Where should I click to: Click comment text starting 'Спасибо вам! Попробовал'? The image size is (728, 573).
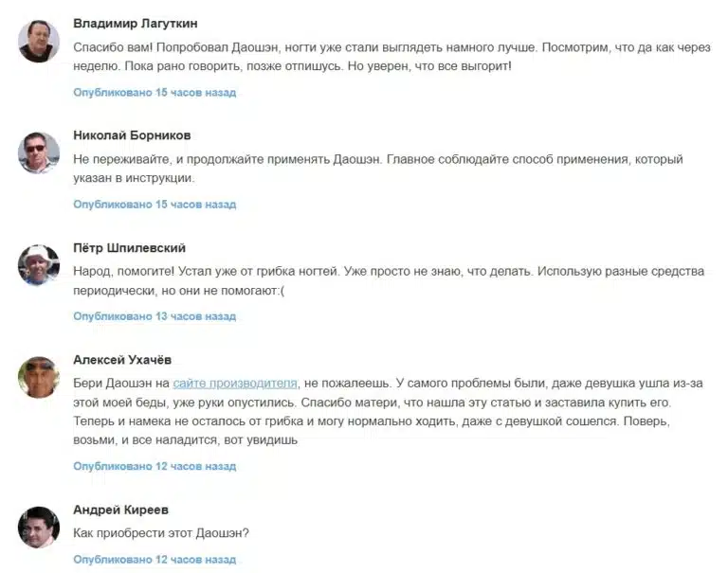[x=391, y=57]
